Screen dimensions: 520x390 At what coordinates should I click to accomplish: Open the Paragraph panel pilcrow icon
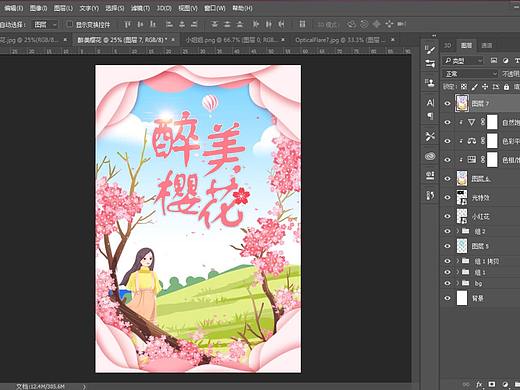430,116
